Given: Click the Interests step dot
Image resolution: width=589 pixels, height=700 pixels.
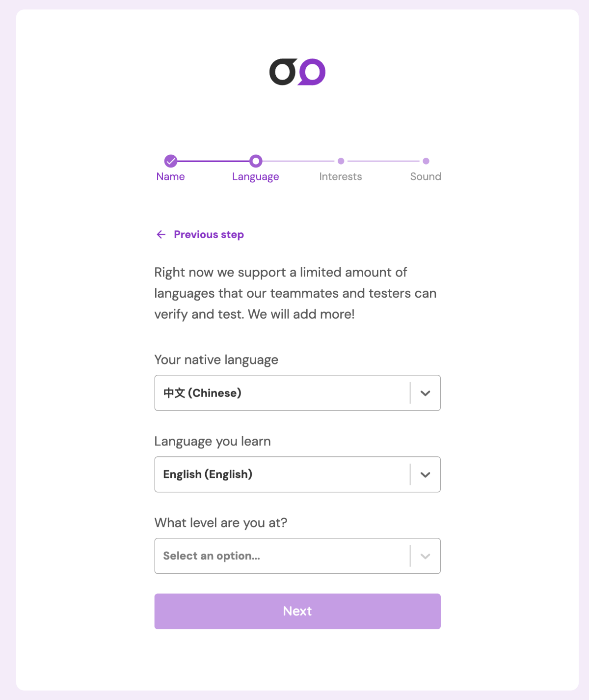Looking at the screenshot, I should 341,161.
